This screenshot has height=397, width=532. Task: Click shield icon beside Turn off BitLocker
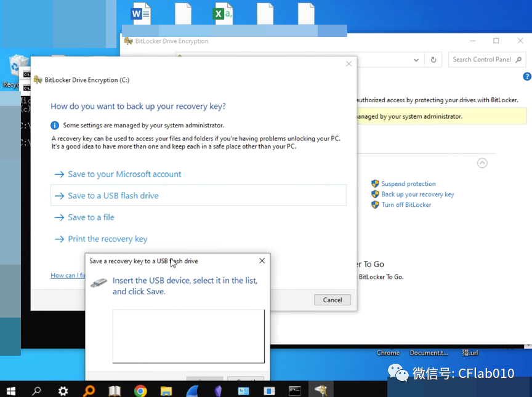[x=375, y=205]
